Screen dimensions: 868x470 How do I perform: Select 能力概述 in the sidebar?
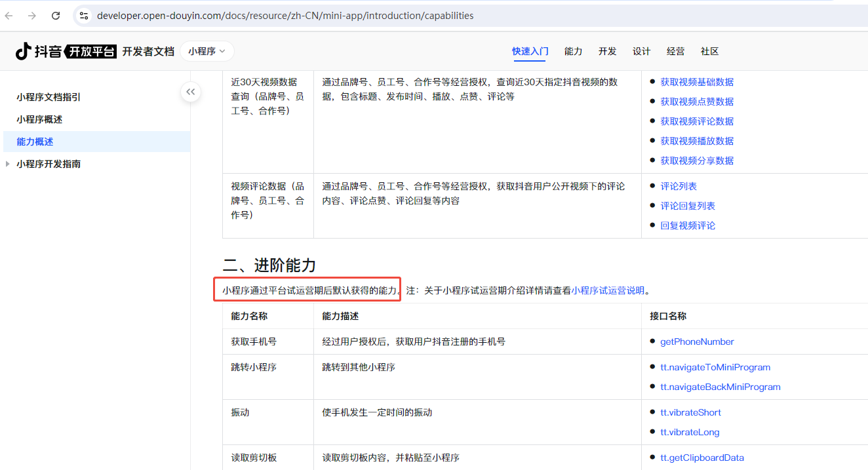96,142
